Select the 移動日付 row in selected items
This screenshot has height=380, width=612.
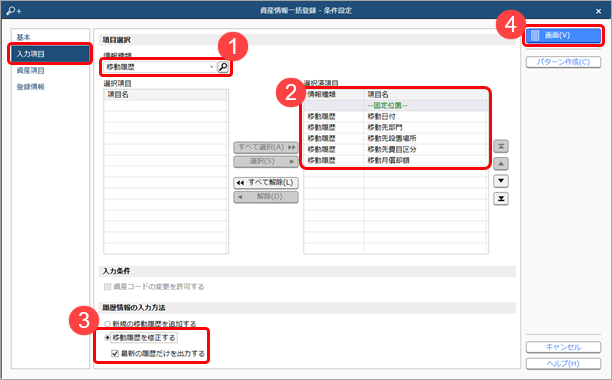(x=395, y=116)
